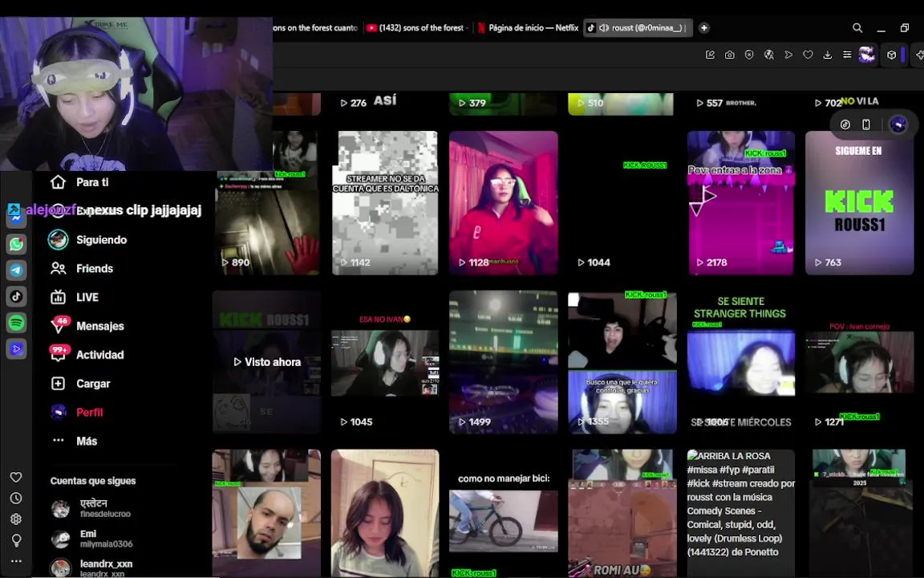The image size is (924, 578).
Task: Add page to bookmarks with heart icon
Action: [808, 55]
